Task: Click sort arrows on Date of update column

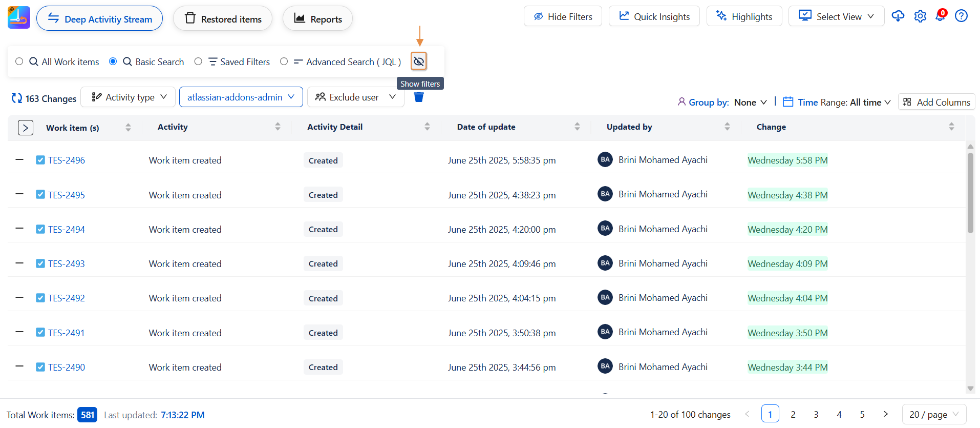Action: click(577, 127)
